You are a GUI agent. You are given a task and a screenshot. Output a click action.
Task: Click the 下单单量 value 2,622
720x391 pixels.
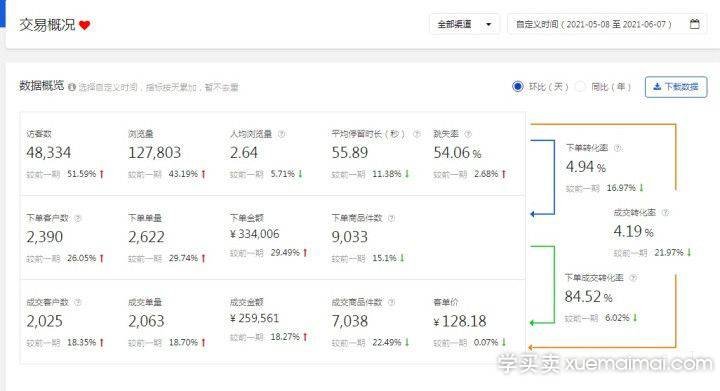pyautogui.click(x=146, y=237)
